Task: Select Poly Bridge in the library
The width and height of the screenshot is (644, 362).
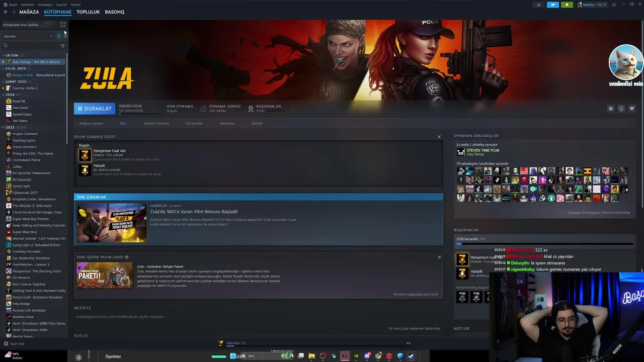Action: pyautogui.click(x=33, y=304)
